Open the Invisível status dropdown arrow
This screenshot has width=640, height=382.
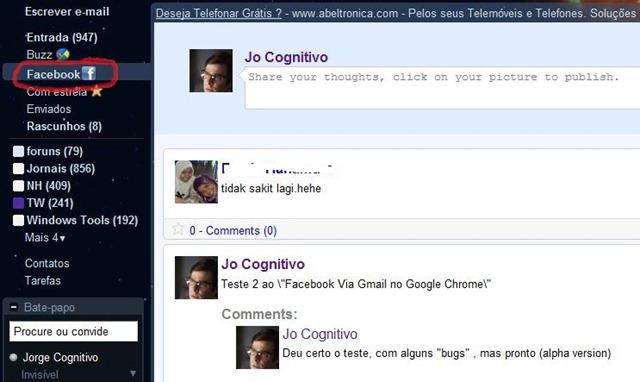[133, 374]
